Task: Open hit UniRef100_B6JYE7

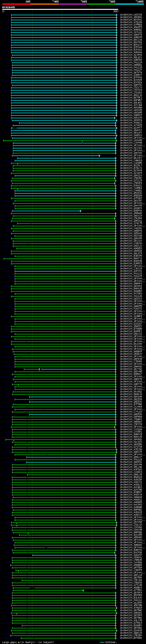Action: pyautogui.click(x=131, y=158)
